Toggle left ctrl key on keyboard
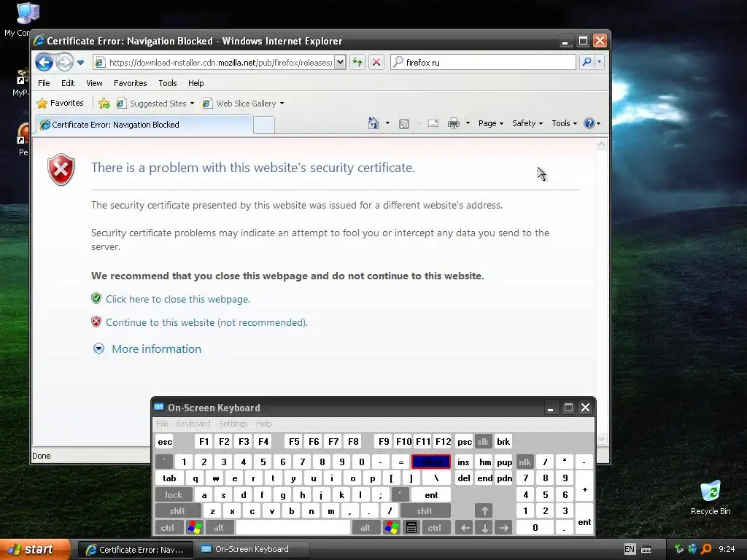Image resolution: width=747 pixels, height=560 pixels. (x=167, y=528)
